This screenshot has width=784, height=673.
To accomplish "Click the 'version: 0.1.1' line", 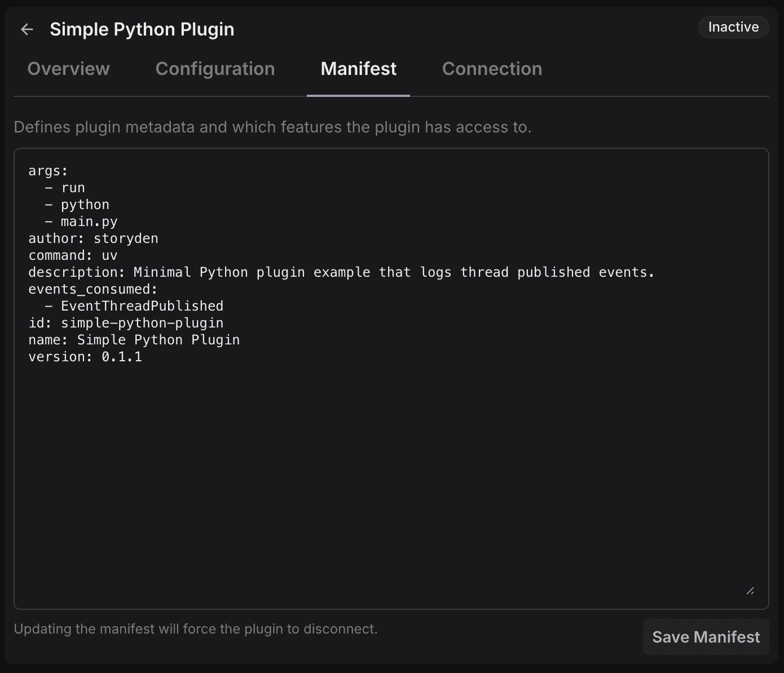I will [x=85, y=357].
